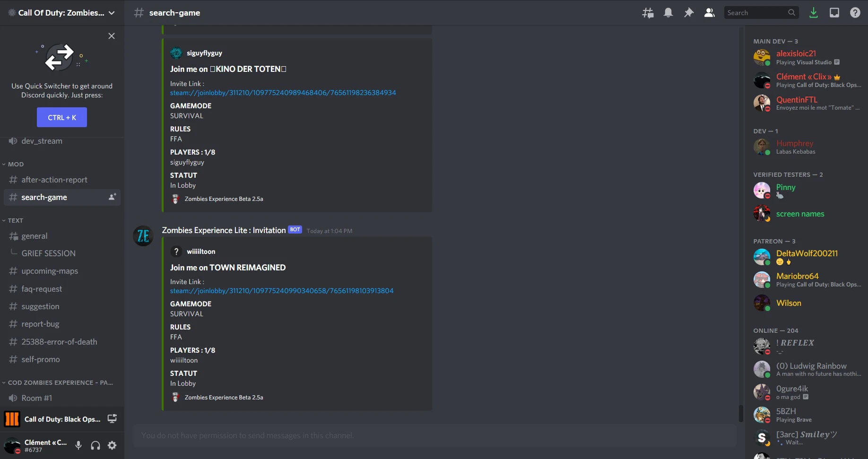
Task: Select the search-game channel
Action: coord(62,197)
